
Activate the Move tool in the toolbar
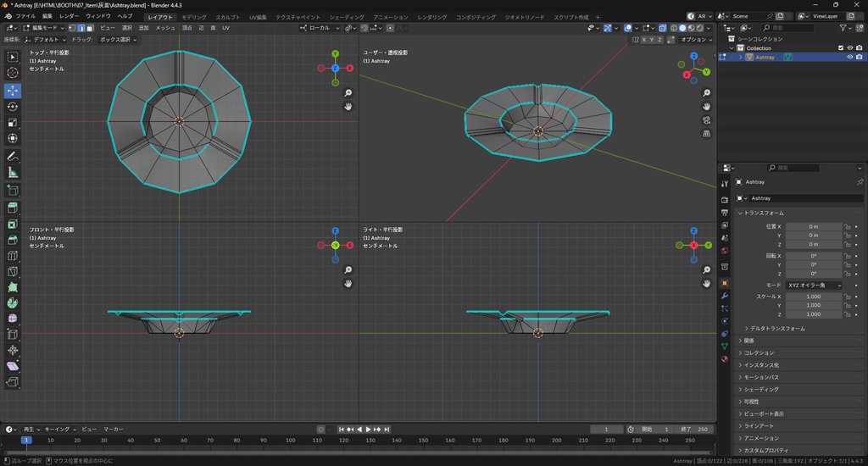pos(12,90)
